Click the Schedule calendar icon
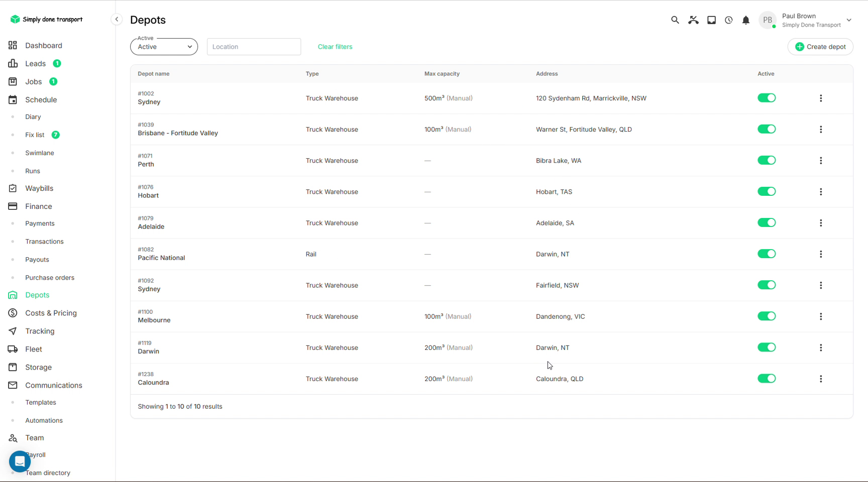This screenshot has width=868, height=482. 13,99
